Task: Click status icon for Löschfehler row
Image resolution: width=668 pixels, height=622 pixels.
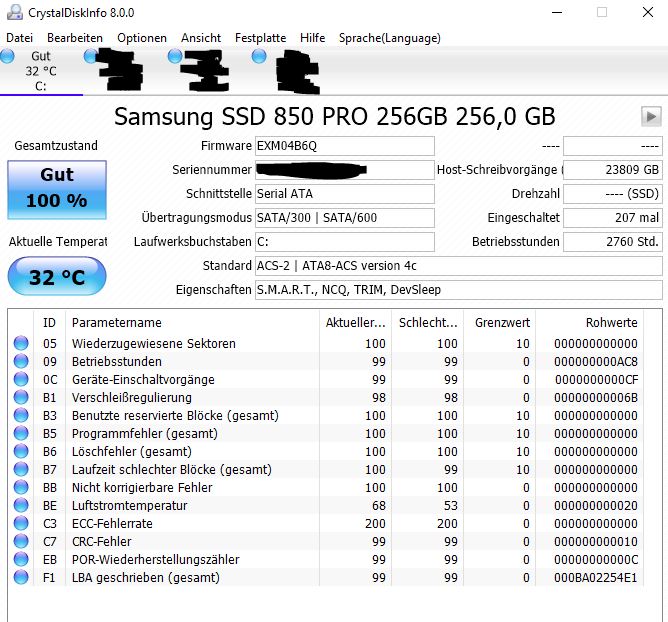Action: [21, 451]
